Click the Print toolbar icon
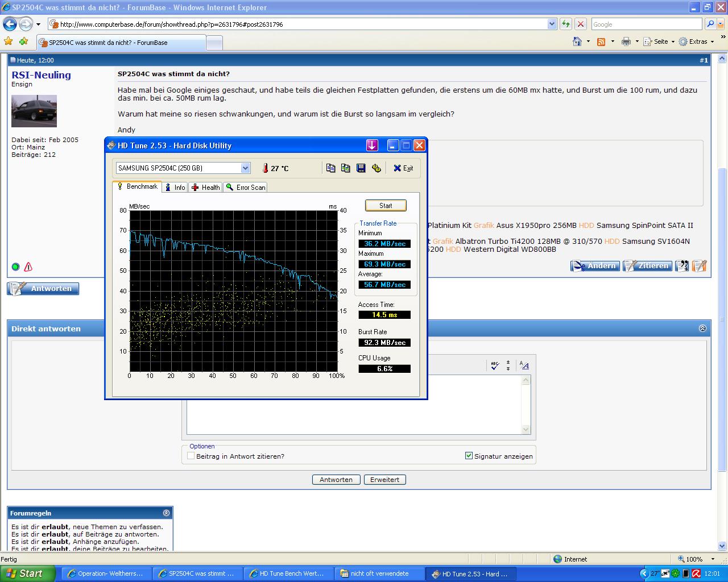This screenshot has height=582, width=728. [626, 41]
